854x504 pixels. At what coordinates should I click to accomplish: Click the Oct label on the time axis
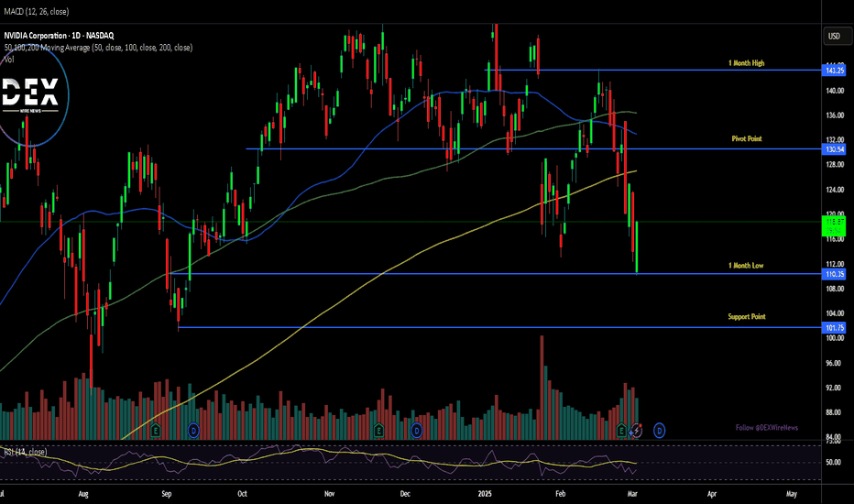[243, 494]
